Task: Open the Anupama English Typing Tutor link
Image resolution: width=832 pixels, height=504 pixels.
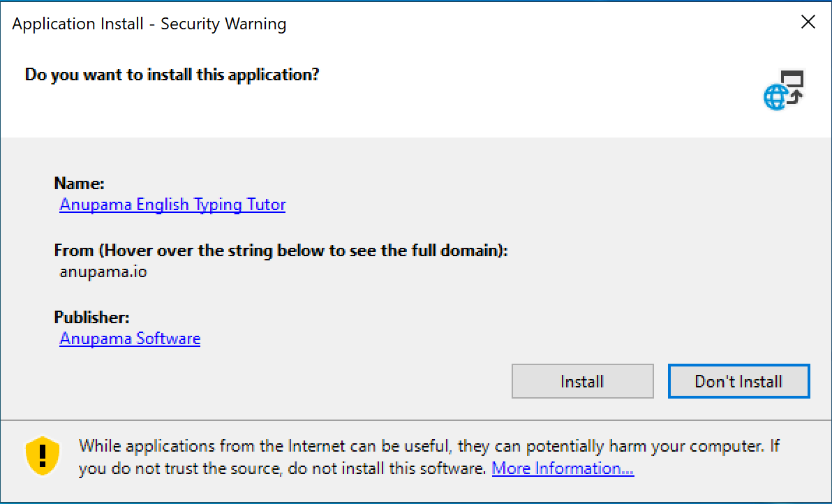Action: (172, 205)
